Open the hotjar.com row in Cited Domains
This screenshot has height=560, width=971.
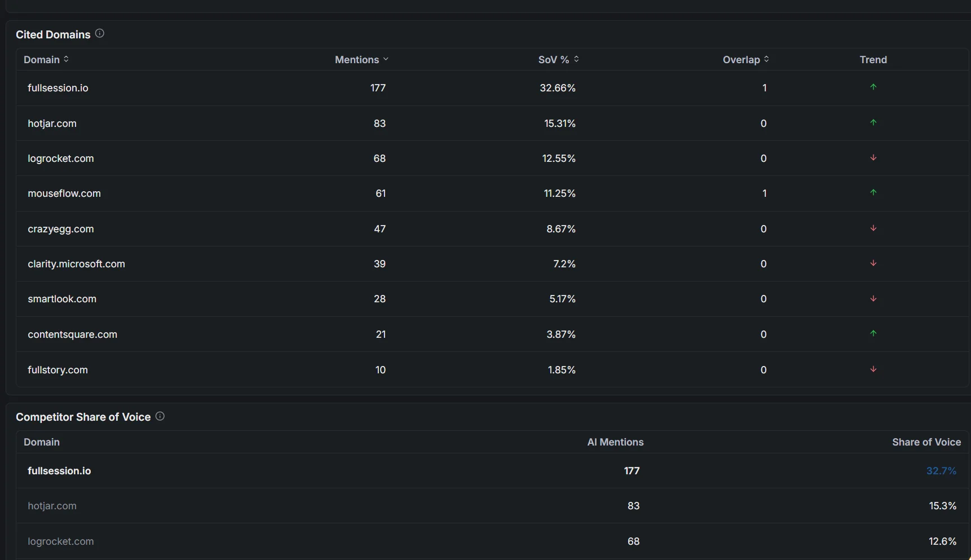492,123
